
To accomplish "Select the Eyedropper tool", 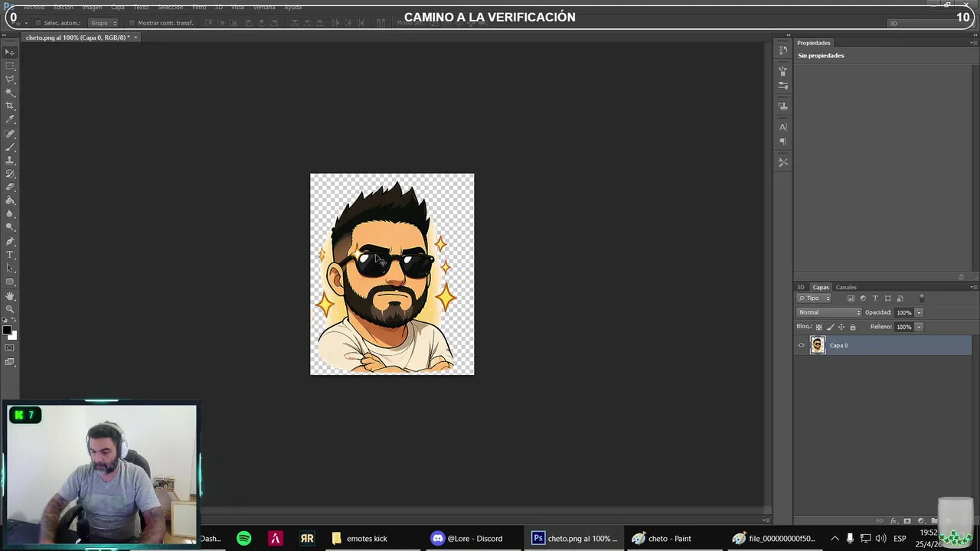I will [x=10, y=119].
